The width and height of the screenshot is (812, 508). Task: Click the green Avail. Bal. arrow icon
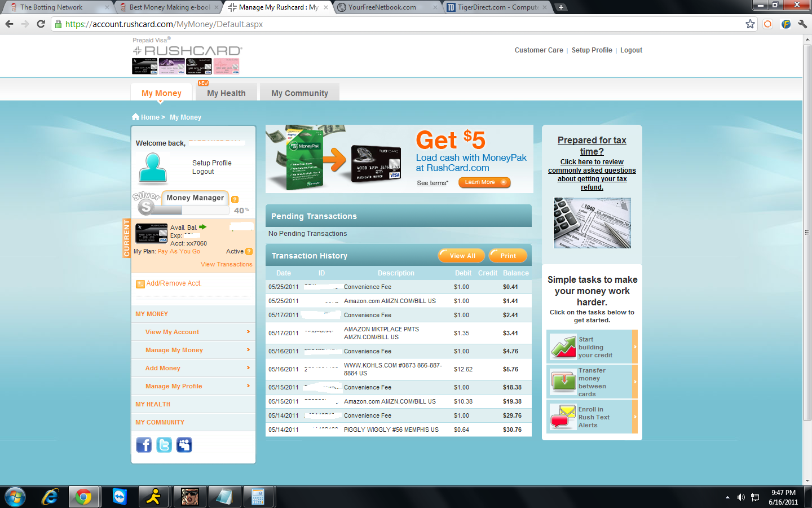pos(203,227)
